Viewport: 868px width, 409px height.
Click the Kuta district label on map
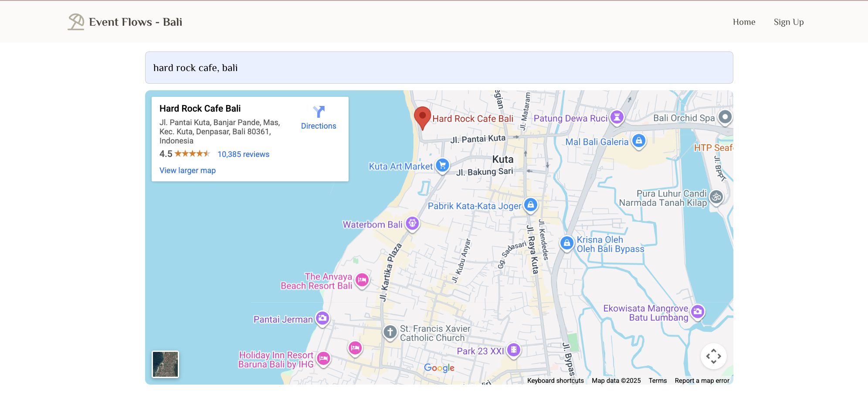(x=503, y=159)
